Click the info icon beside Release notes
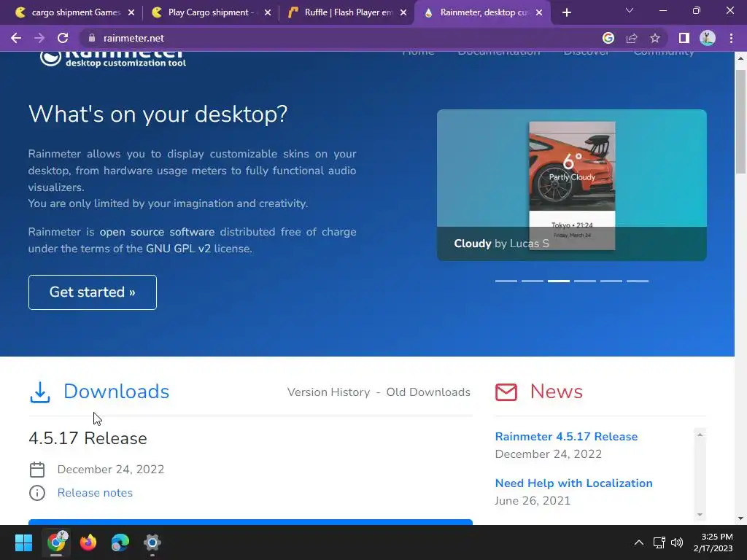The height and width of the screenshot is (560, 747). point(37,493)
